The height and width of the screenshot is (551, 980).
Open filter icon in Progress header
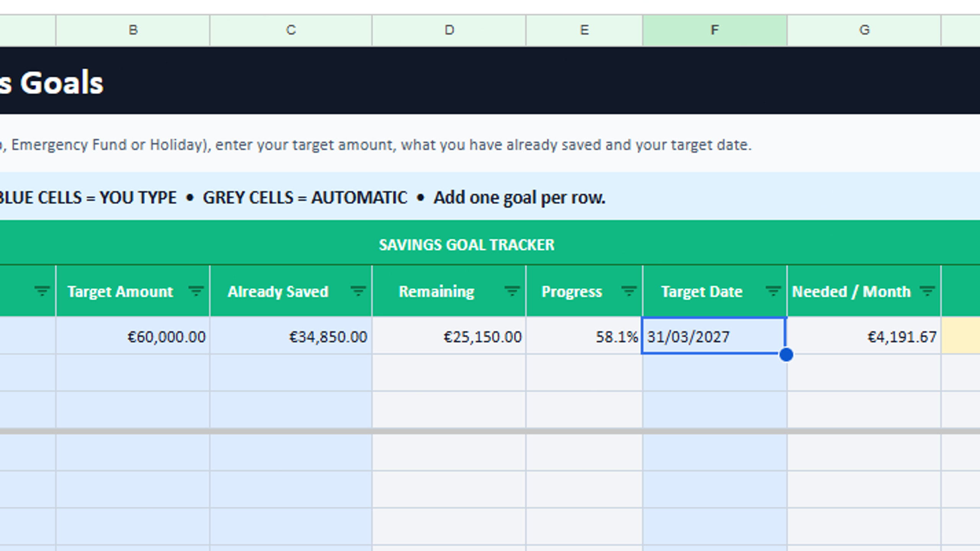(x=629, y=292)
